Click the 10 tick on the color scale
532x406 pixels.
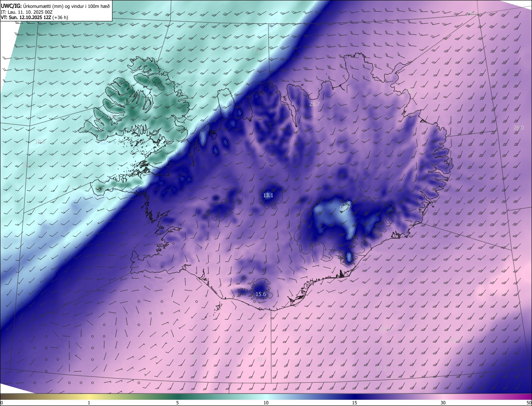click(x=266, y=403)
